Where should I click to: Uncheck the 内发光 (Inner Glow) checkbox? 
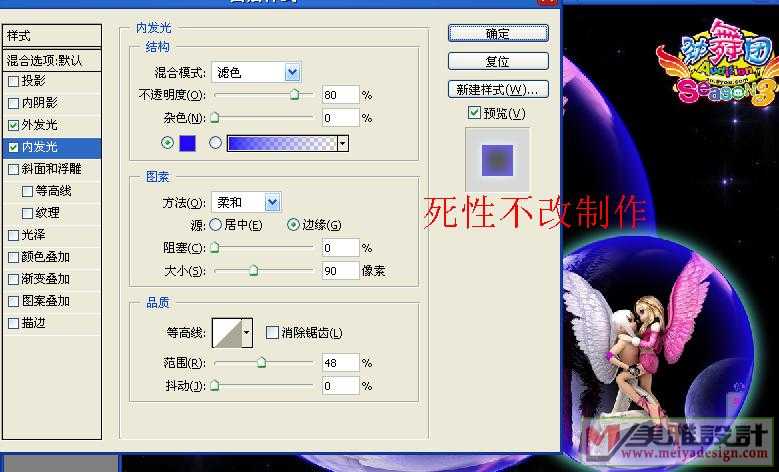point(13,148)
